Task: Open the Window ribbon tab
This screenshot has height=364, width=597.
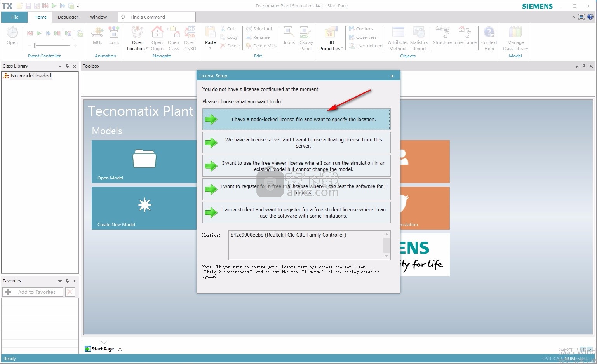Action: click(98, 17)
